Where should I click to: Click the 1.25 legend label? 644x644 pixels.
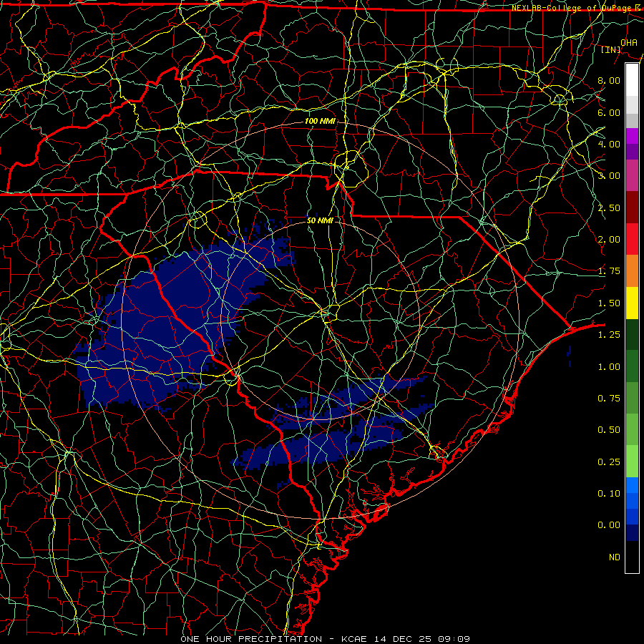[x=609, y=335]
